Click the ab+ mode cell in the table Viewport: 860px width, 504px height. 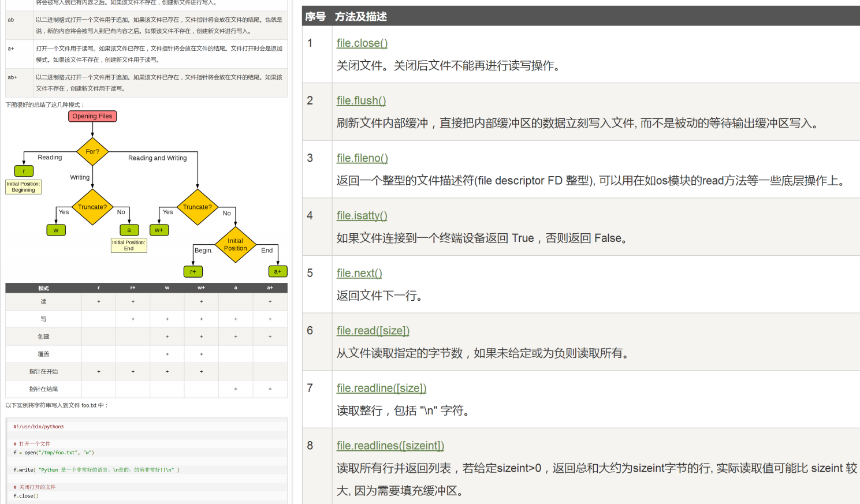pyautogui.click(x=19, y=83)
